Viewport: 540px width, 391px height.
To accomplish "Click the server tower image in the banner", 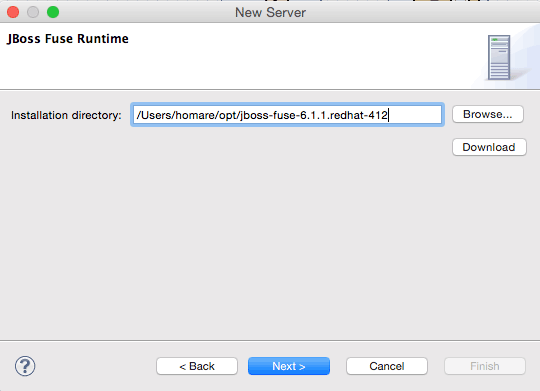I will point(499,57).
